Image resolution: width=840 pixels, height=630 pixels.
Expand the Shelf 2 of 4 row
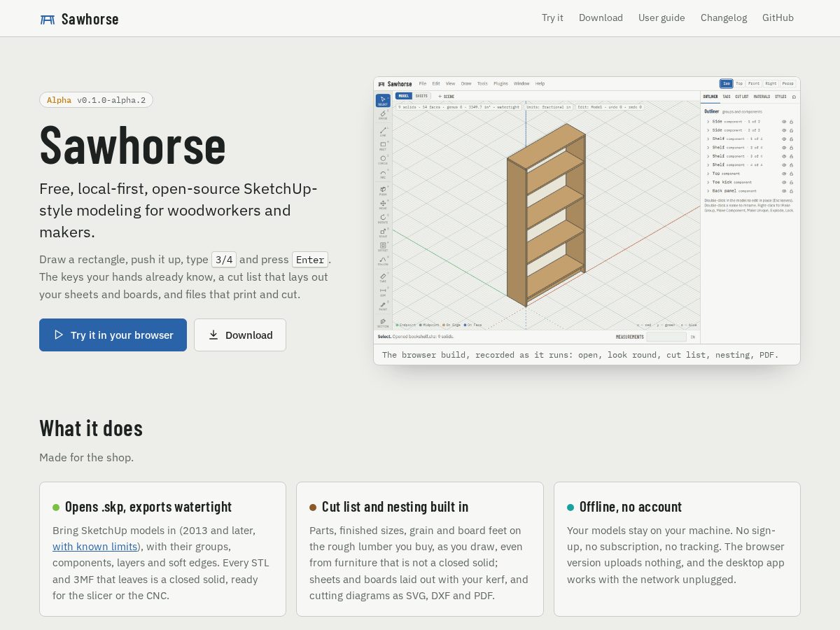point(708,148)
